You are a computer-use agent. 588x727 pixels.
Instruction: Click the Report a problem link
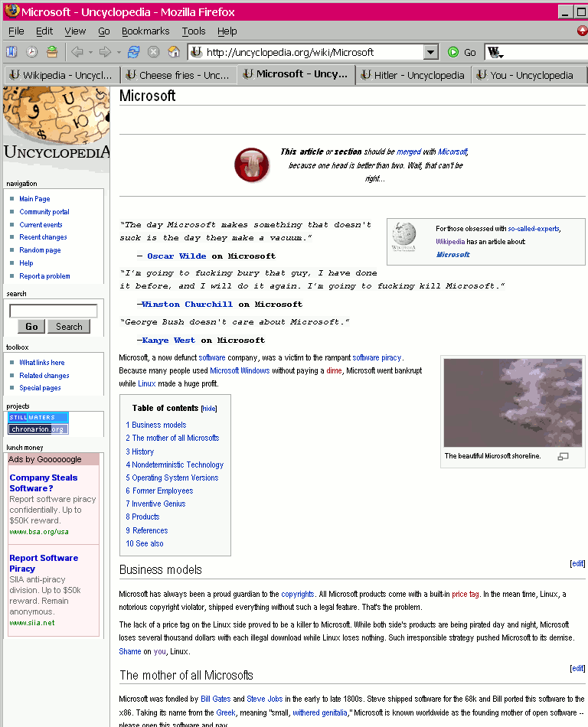coord(45,276)
